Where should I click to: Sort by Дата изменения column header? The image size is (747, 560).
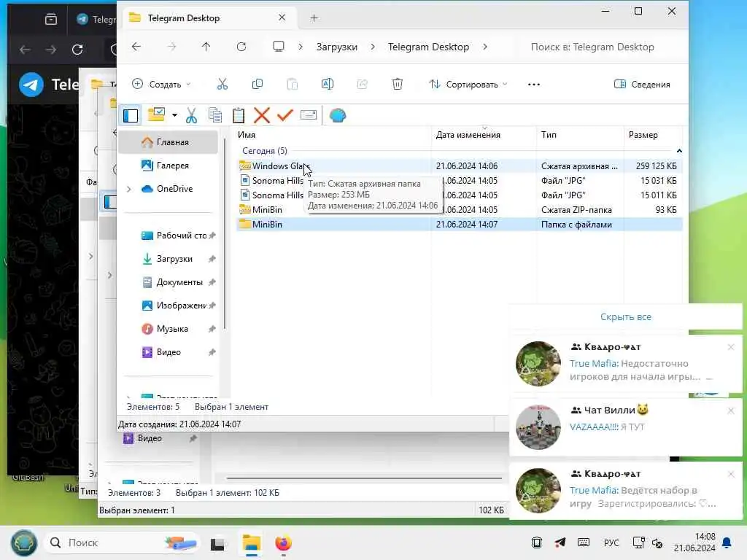(484, 135)
